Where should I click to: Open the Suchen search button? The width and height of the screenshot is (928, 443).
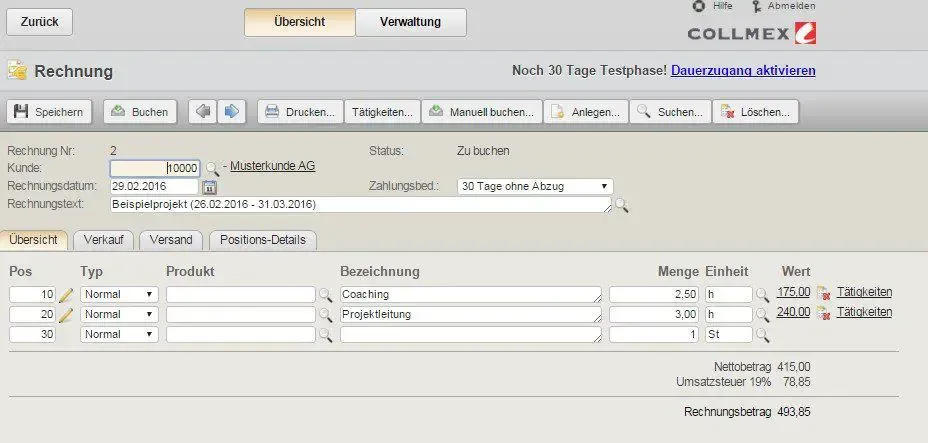[x=671, y=112]
